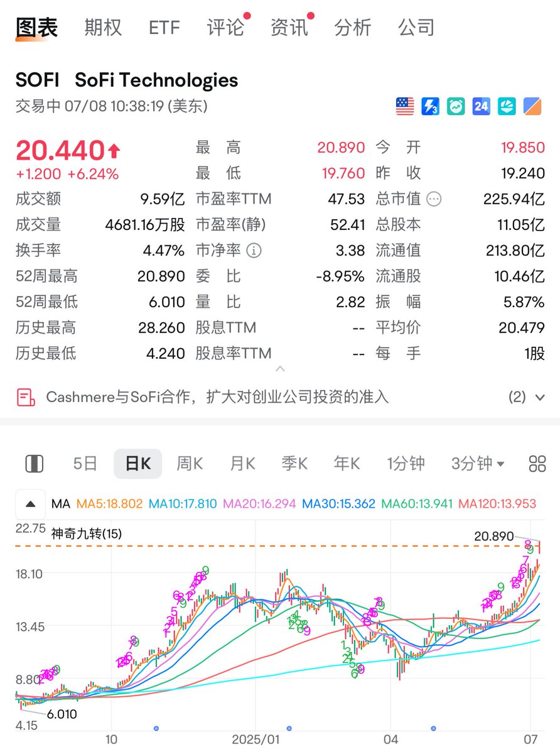Tap the MA20:16.294 value
Image resolution: width=560 pixels, height=754 pixels.
pos(260,504)
